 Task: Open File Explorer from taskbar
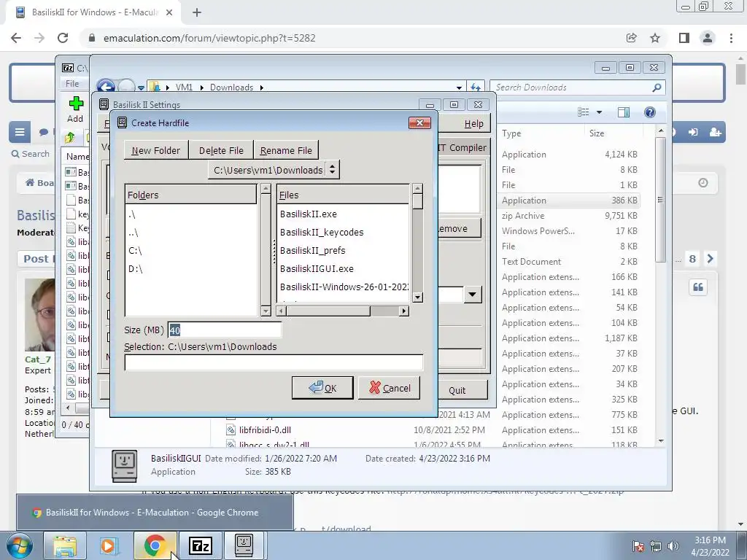click(65, 546)
